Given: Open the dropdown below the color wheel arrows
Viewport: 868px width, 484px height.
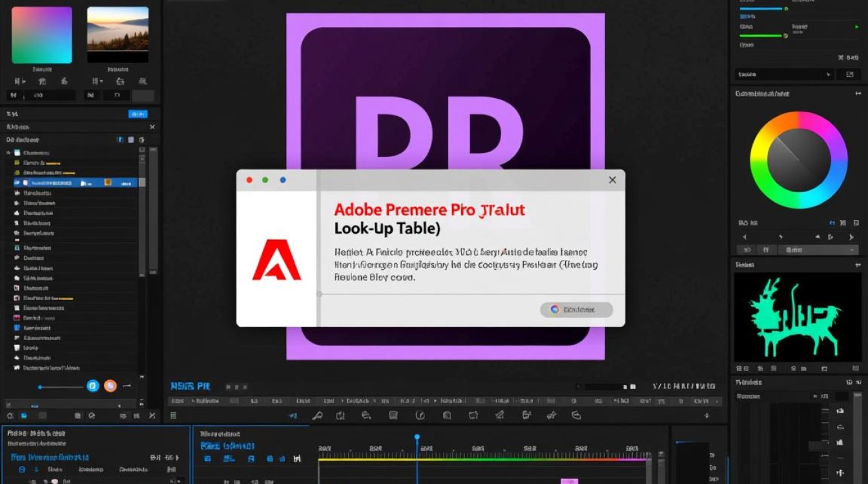Looking at the screenshot, I should [x=818, y=250].
